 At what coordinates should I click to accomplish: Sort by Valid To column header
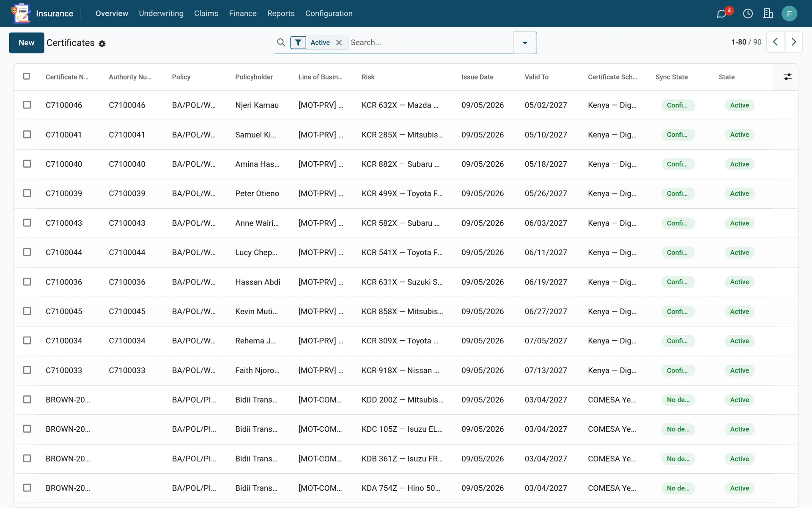coord(536,77)
